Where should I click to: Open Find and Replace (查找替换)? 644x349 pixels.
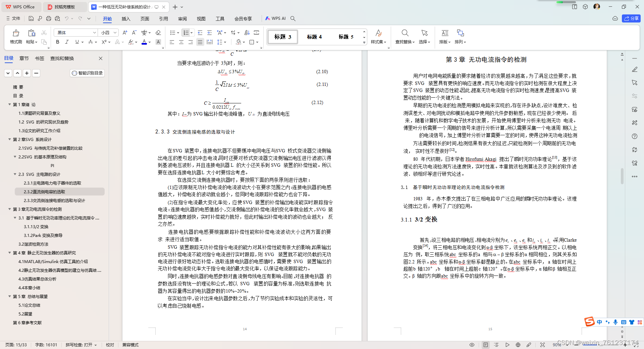405,36
